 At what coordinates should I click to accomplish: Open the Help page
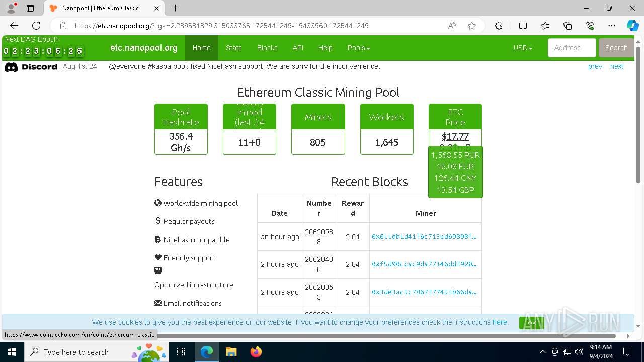click(x=325, y=48)
